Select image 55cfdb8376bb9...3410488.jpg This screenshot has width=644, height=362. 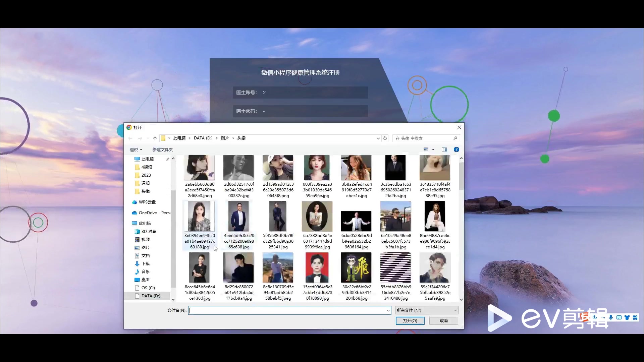point(396,277)
